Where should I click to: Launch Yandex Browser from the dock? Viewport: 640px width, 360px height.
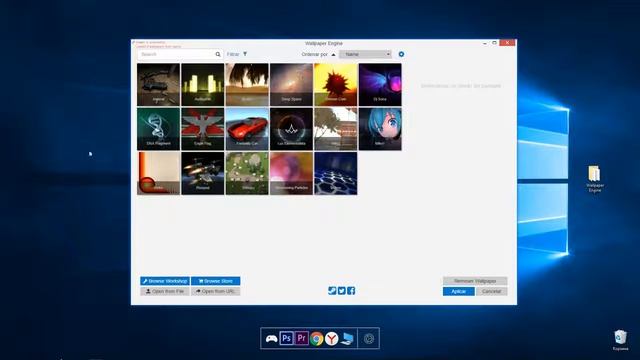pos(331,338)
